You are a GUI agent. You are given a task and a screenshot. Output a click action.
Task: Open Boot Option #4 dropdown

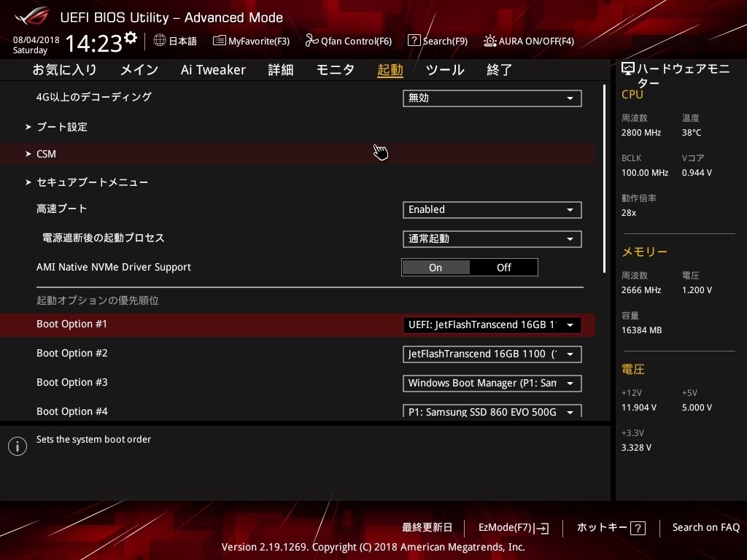492,411
